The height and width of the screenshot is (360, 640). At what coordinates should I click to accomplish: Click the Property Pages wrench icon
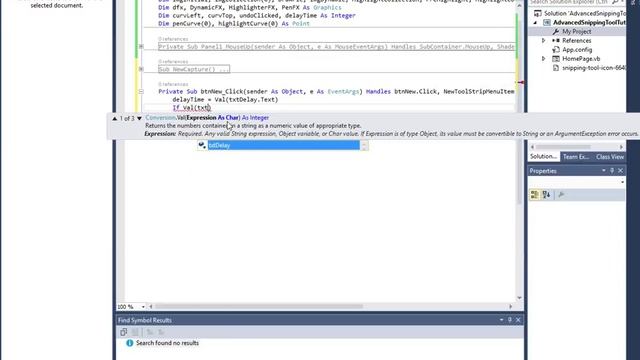[561, 195]
